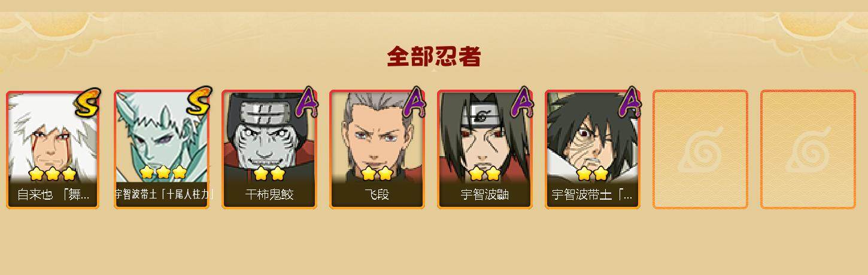Pick the 宇智波鼬 ninja portrait
Screen dimensions: 868x275
pyautogui.click(x=485, y=149)
